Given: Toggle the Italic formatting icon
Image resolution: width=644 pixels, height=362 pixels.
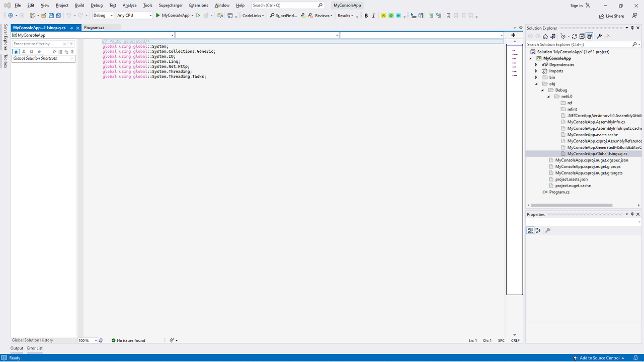Looking at the screenshot, I should [373, 16].
